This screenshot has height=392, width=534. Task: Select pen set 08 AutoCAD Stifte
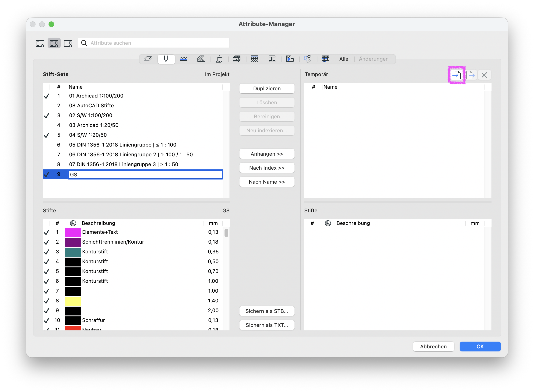click(133, 106)
